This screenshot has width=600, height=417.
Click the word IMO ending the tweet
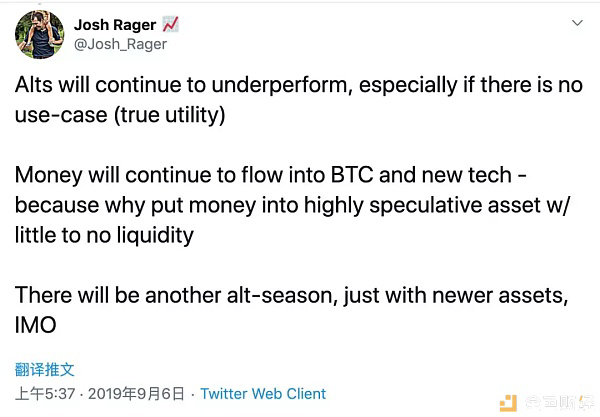[36, 325]
